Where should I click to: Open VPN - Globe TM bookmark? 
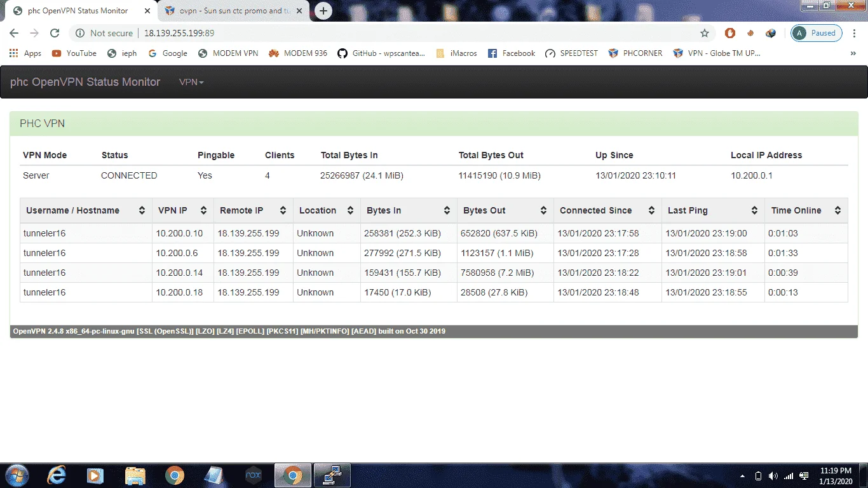click(x=717, y=53)
